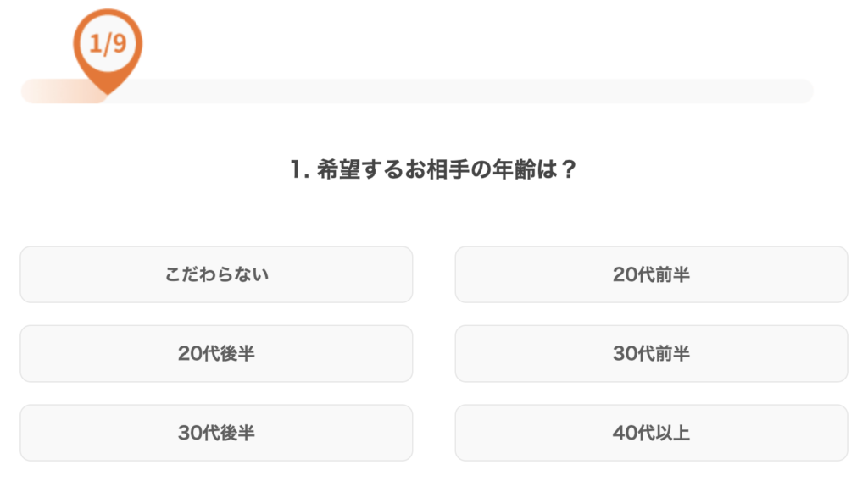Viewport: 868px width, 481px height.
Task: Answer with no age preference
Action: tap(216, 274)
